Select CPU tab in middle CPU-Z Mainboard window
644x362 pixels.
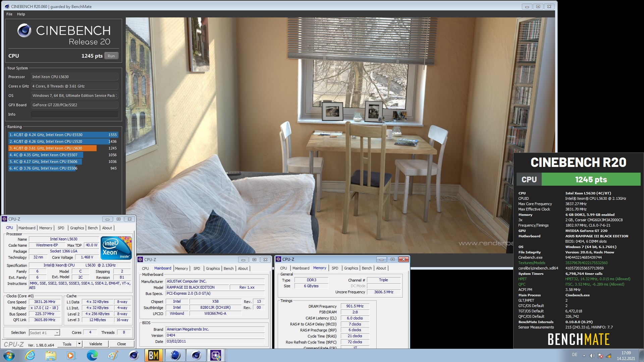coord(145,268)
